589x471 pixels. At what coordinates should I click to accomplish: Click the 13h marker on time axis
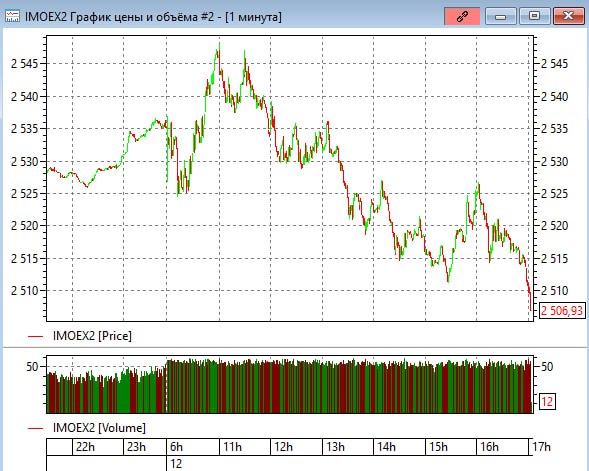click(x=335, y=447)
